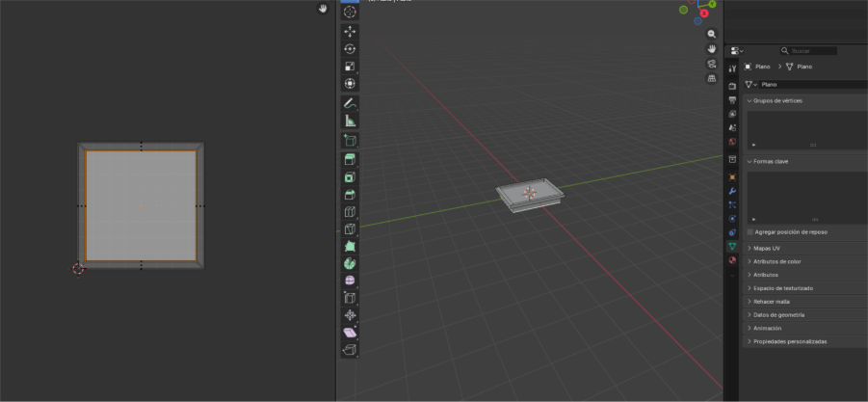This screenshot has height=402, width=868.
Task: Choose the Extrude Region tool
Action: coord(350,159)
